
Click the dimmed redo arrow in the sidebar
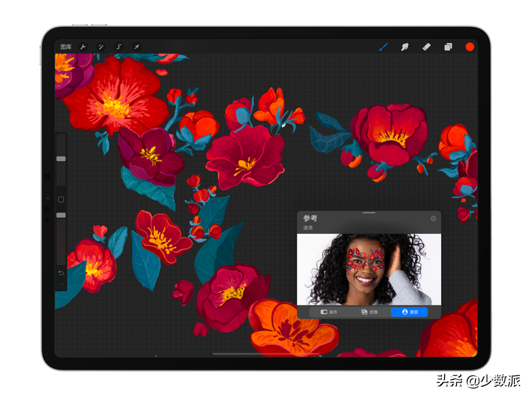pos(61,285)
